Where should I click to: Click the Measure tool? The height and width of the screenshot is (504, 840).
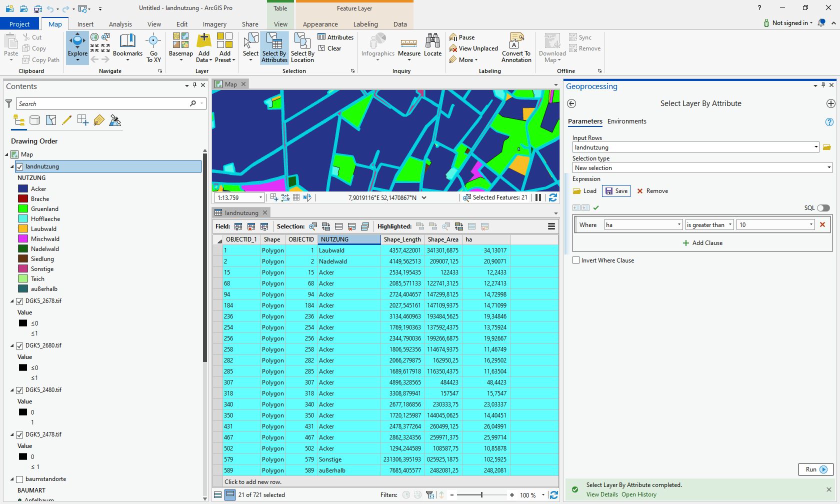tap(409, 48)
